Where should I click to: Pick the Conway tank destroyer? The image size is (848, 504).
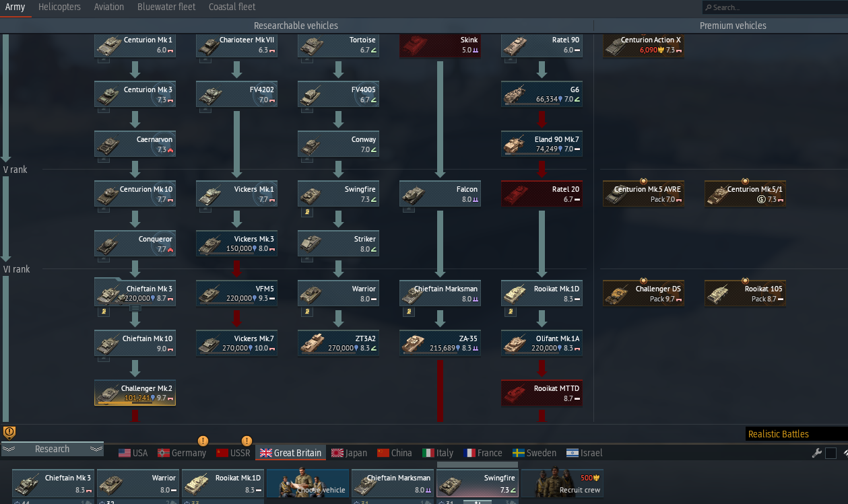pyautogui.click(x=339, y=144)
